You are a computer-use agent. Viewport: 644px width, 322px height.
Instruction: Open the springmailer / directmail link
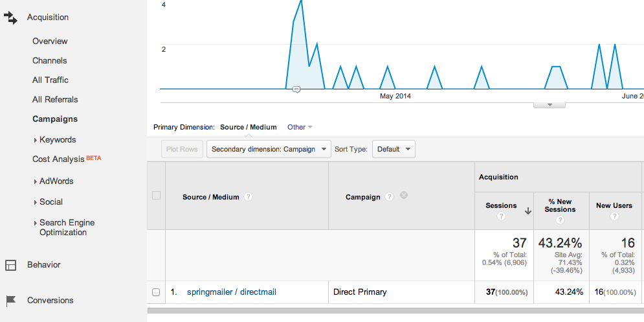click(x=231, y=292)
